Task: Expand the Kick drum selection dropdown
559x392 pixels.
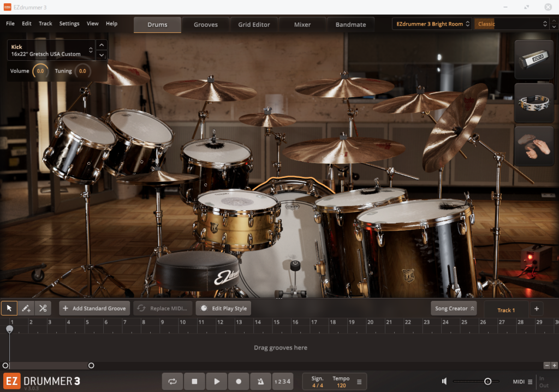Action: click(x=91, y=50)
